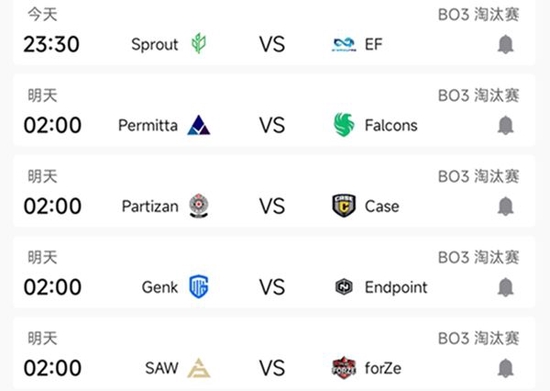
Task: Click the EF infinity logo
Action: tap(344, 45)
